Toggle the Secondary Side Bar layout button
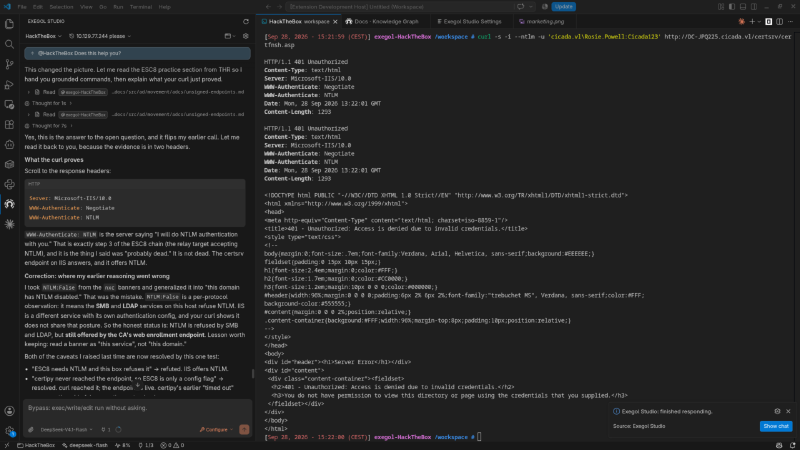Screen dimensions: 800x450 (754, 7)
